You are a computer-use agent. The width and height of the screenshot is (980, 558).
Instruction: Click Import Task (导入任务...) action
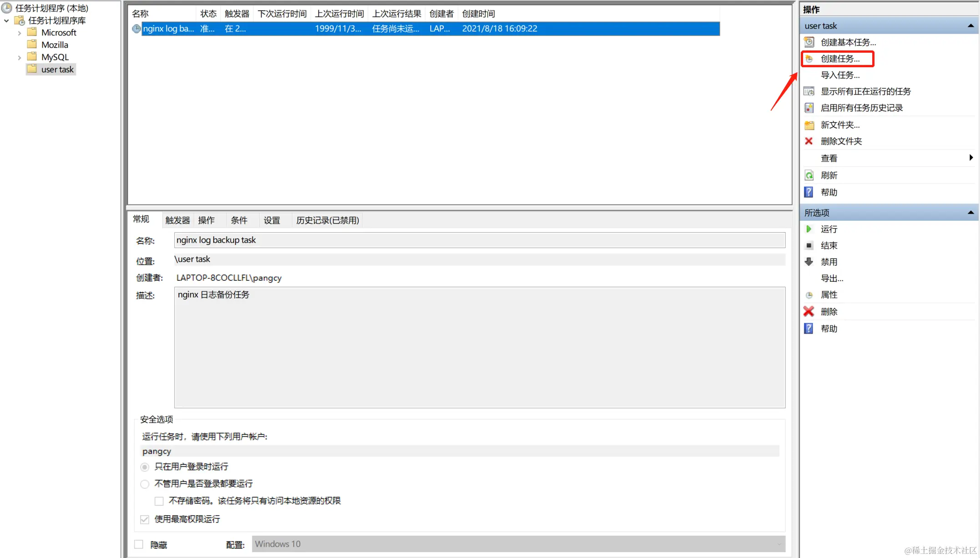point(840,75)
